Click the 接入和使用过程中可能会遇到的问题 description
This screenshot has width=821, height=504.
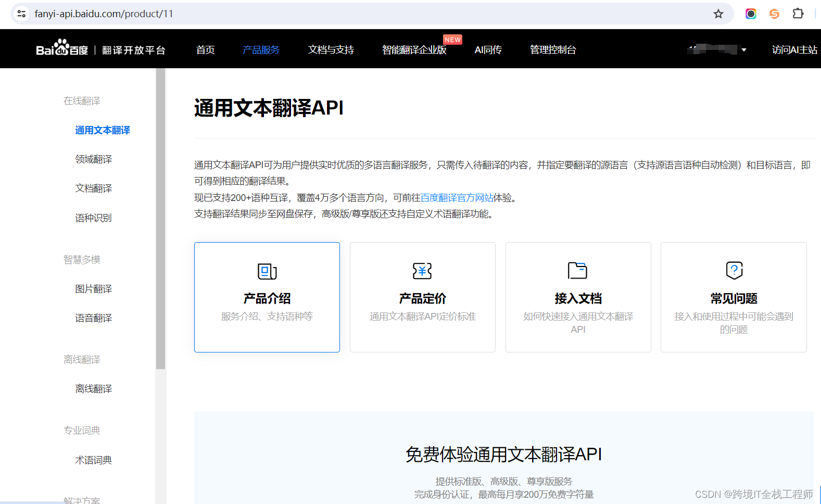point(734,323)
